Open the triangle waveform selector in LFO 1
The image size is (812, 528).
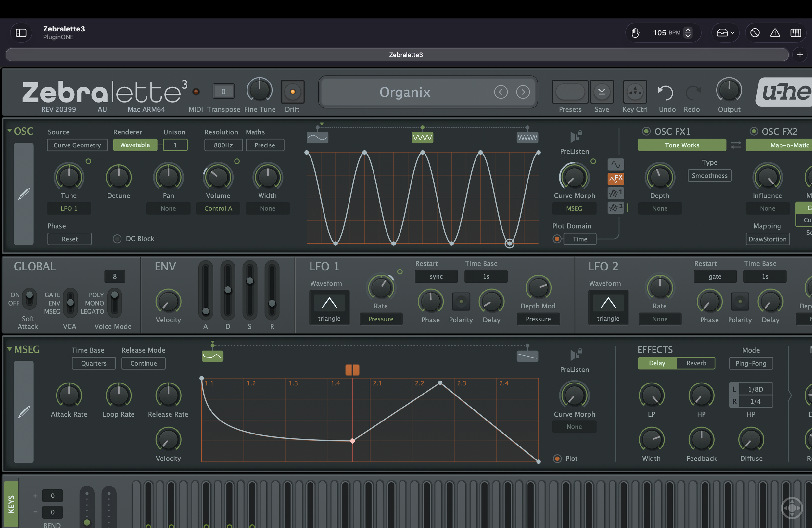click(x=329, y=307)
